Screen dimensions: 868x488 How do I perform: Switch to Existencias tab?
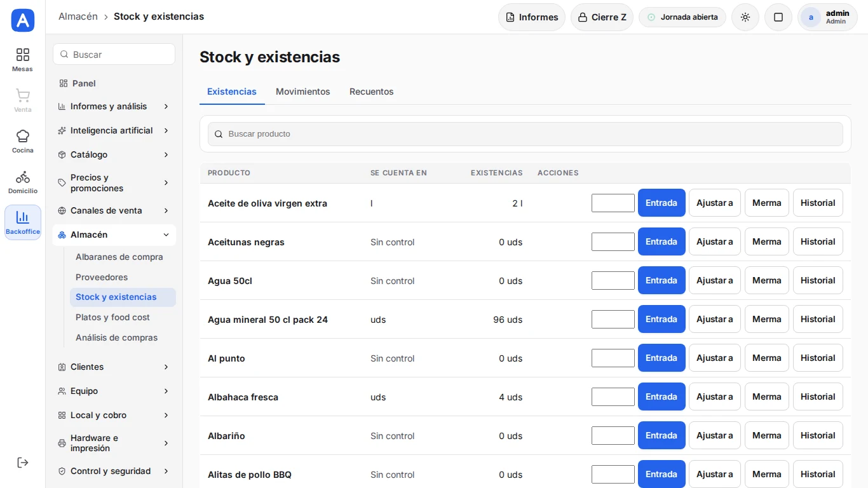pos(232,91)
